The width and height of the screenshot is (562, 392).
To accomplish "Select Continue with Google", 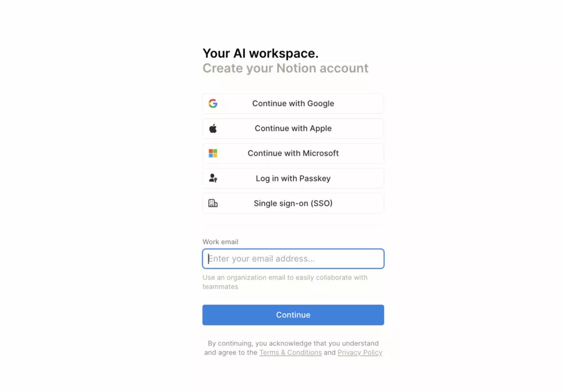I will pyautogui.click(x=293, y=103).
